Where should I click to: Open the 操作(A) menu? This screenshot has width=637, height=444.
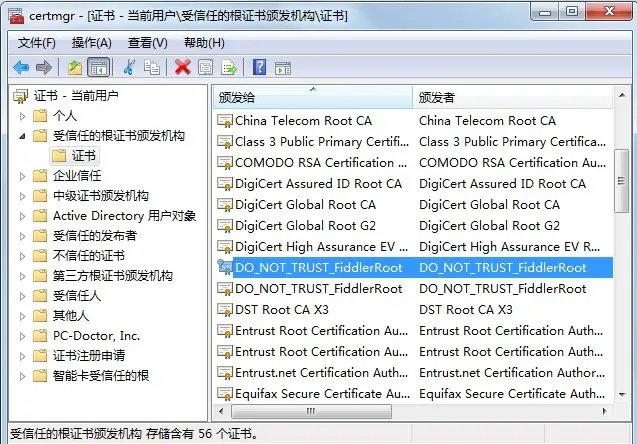[x=91, y=43]
